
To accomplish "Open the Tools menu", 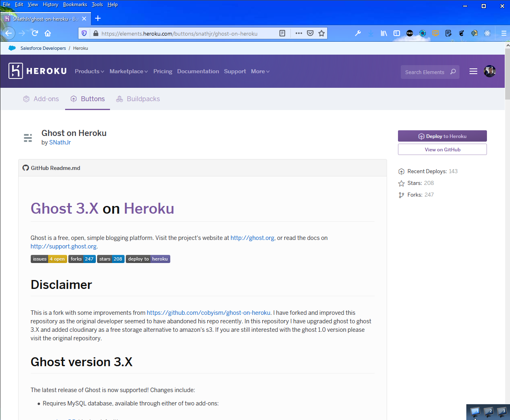I will coord(97,4).
